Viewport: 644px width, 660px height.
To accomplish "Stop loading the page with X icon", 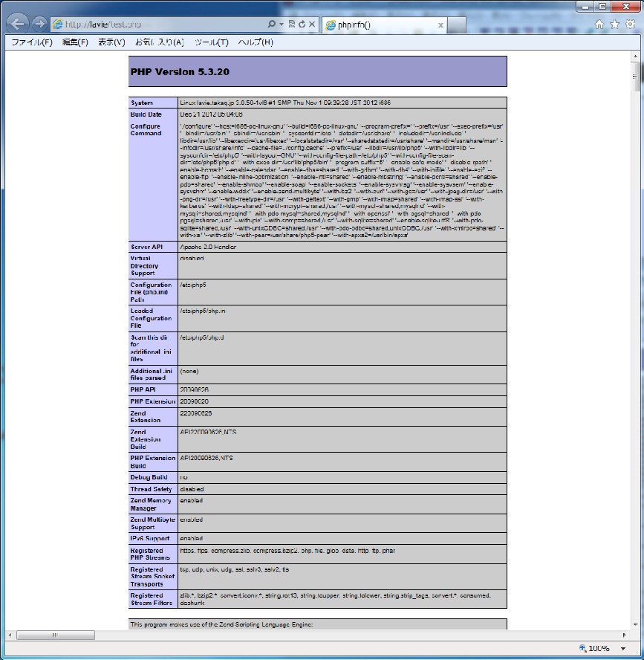I will (x=312, y=24).
